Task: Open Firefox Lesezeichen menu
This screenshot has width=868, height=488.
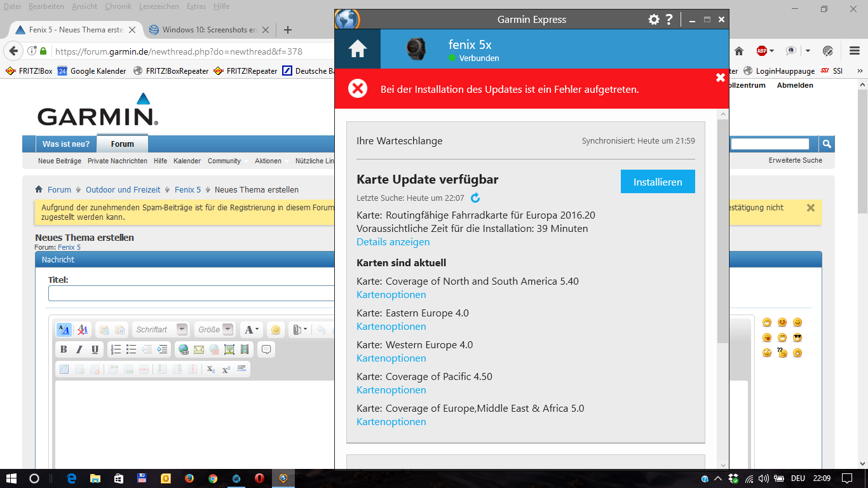Action: pyautogui.click(x=159, y=6)
